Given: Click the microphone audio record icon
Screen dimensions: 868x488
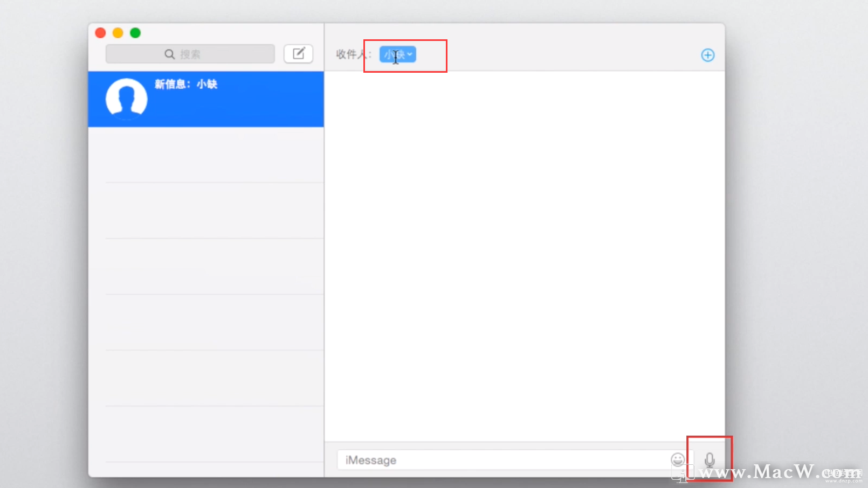Looking at the screenshot, I should click(x=709, y=459).
